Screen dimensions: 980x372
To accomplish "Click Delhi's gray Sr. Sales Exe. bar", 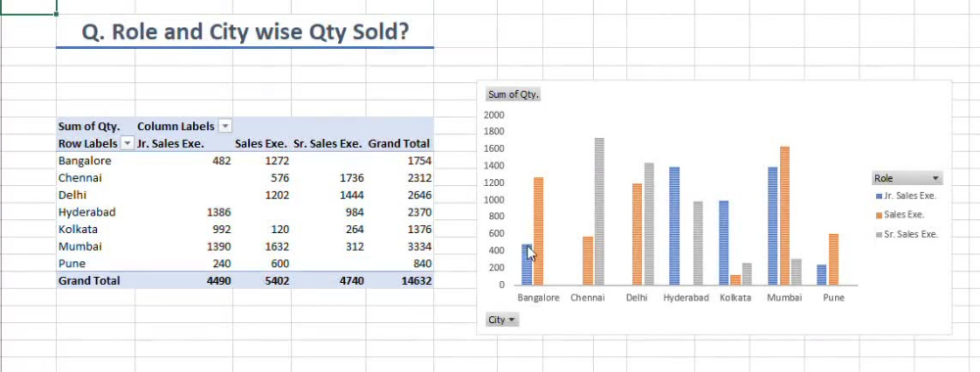I will [x=649, y=224].
